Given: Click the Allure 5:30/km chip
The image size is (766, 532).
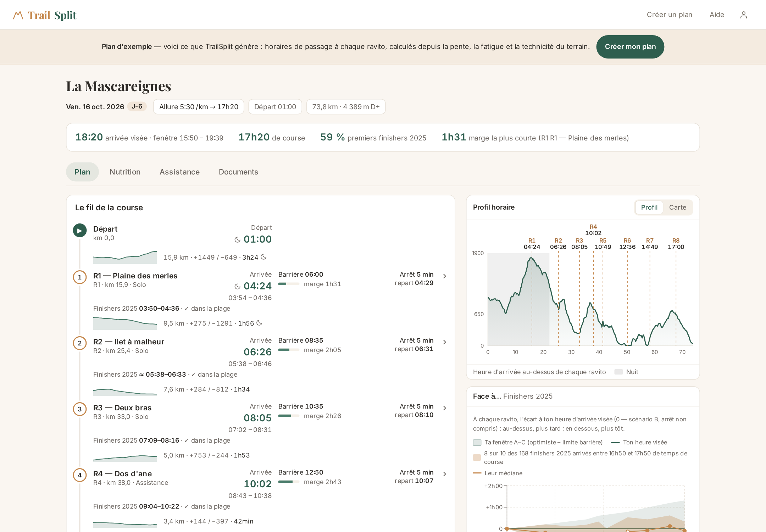Looking at the screenshot, I should click(199, 107).
